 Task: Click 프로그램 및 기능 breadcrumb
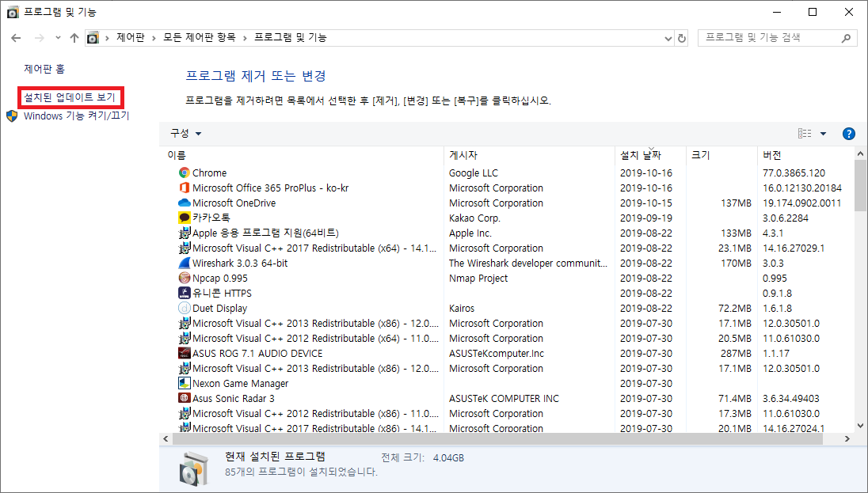click(291, 38)
